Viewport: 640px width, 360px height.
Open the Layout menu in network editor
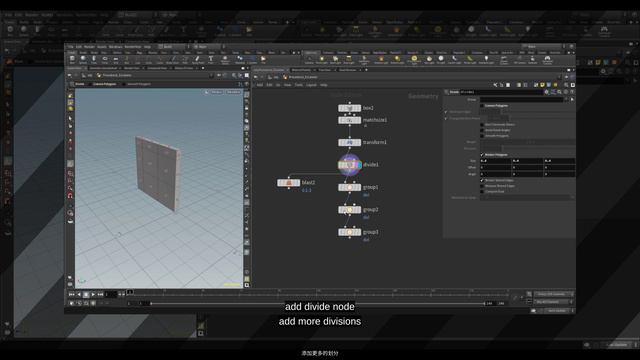[311, 85]
